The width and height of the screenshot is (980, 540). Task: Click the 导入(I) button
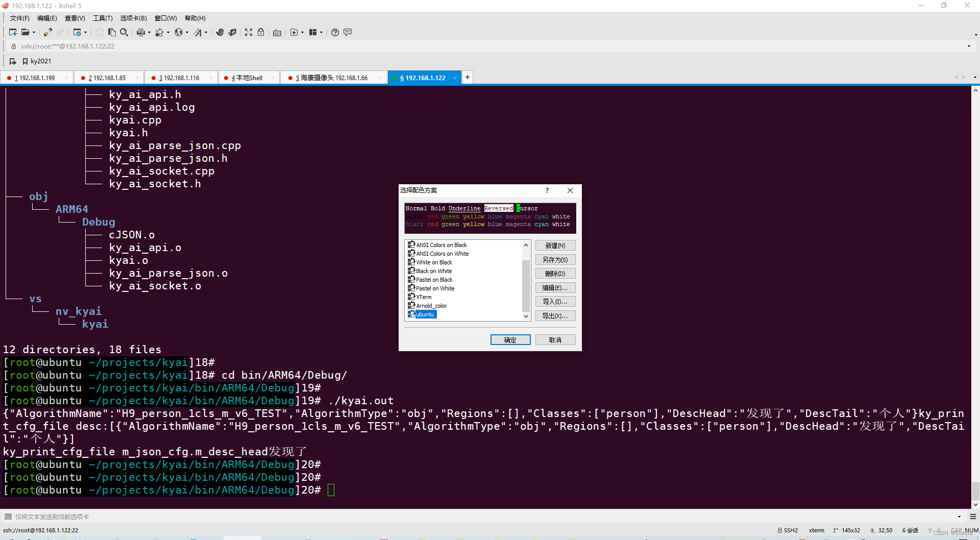click(x=555, y=301)
